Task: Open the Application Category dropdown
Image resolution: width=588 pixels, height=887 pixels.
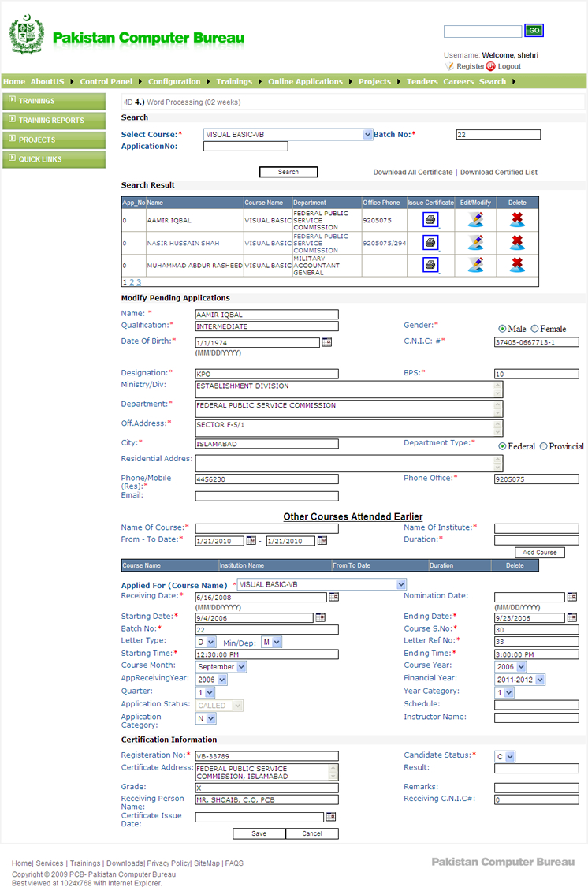Action: pos(206,718)
